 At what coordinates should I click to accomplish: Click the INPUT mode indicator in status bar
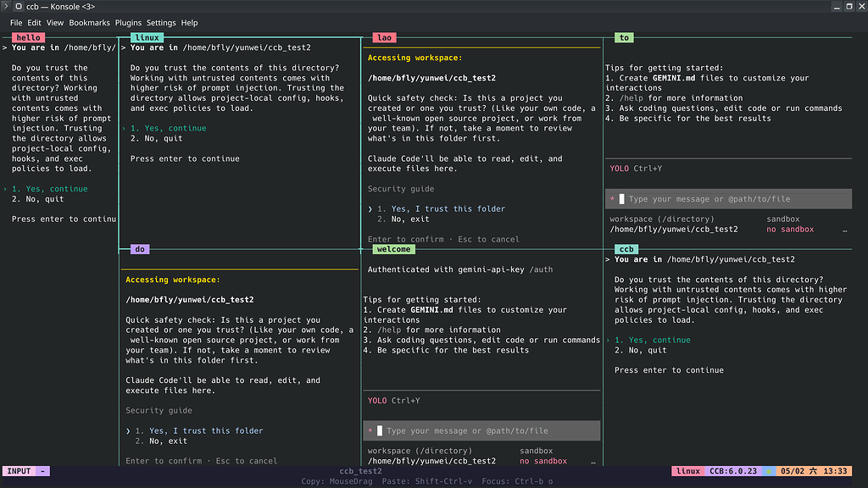click(x=19, y=471)
